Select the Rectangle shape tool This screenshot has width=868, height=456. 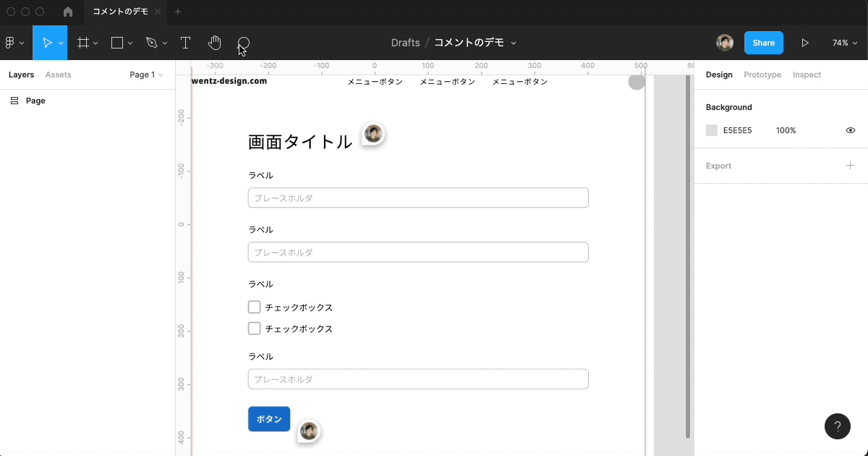[117, 43]
